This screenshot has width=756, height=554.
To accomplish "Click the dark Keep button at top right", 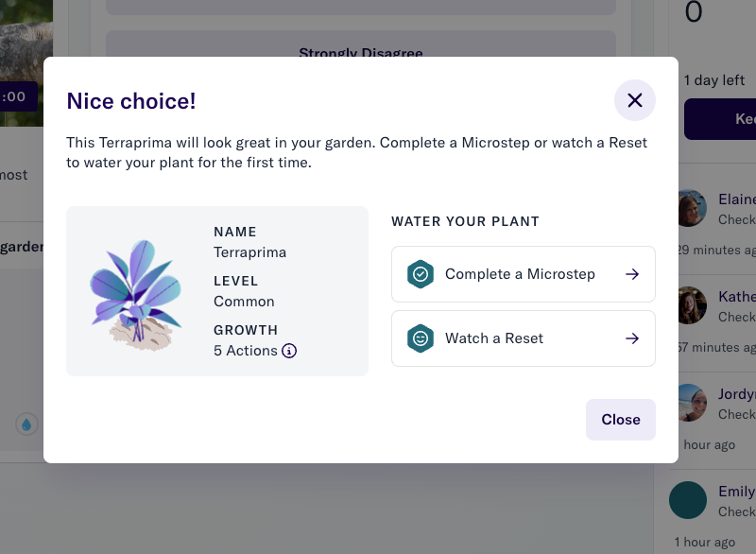I will [x=720, y=119].
